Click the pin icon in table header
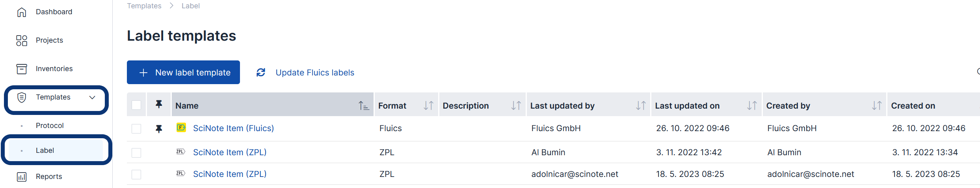 coord(159,104)
